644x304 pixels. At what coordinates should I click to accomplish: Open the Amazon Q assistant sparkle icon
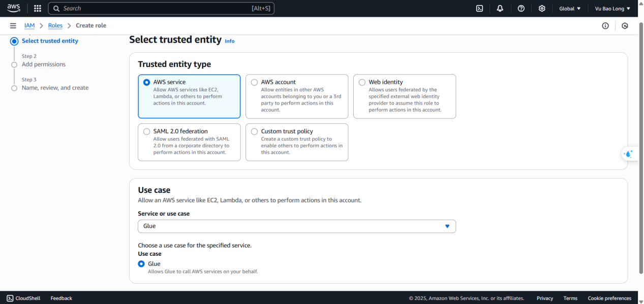pos(629,154)
